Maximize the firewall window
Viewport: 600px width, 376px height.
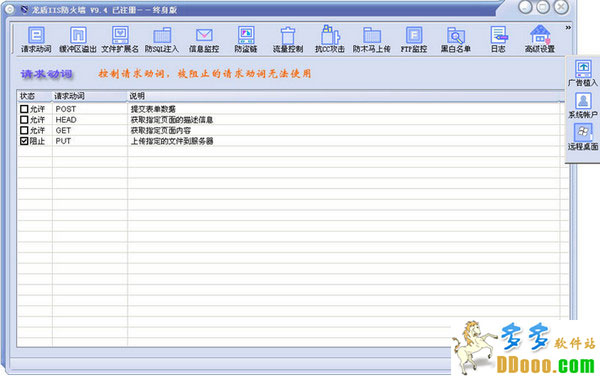543,7
